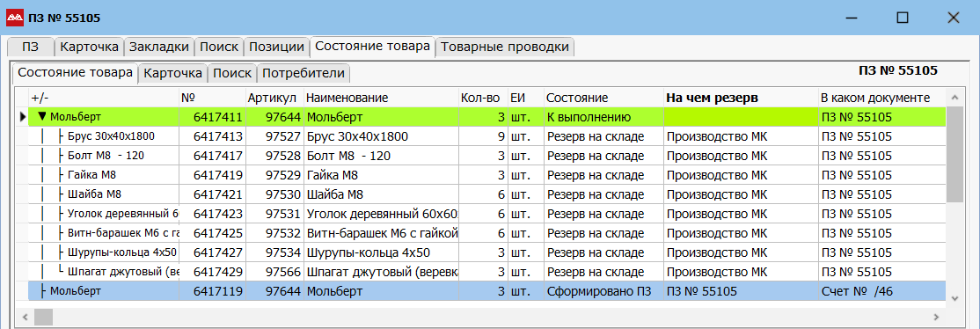Click the vertical scrollbar up arrow
Screen dimensions: 980x329
tap(954, 98)
